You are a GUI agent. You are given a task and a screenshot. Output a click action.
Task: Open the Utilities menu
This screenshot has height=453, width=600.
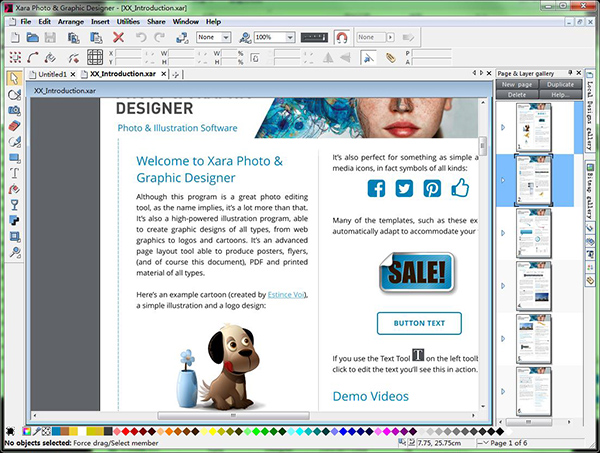(128, 22)
